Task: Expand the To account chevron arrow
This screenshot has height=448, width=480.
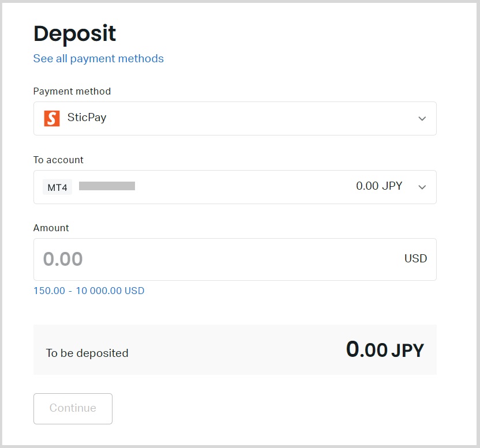Action: [422, 187]
